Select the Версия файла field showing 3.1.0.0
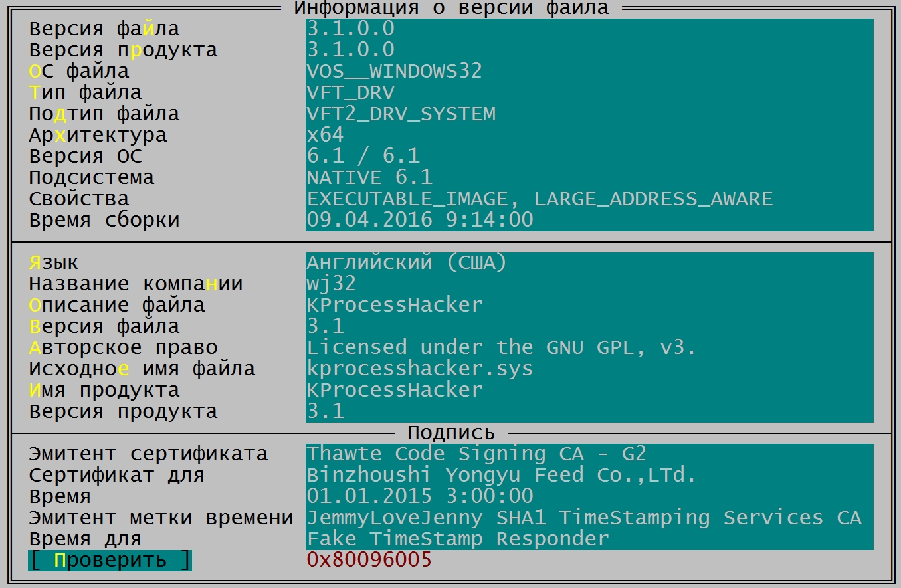The image size is (901, 588). tap(589, 29)
